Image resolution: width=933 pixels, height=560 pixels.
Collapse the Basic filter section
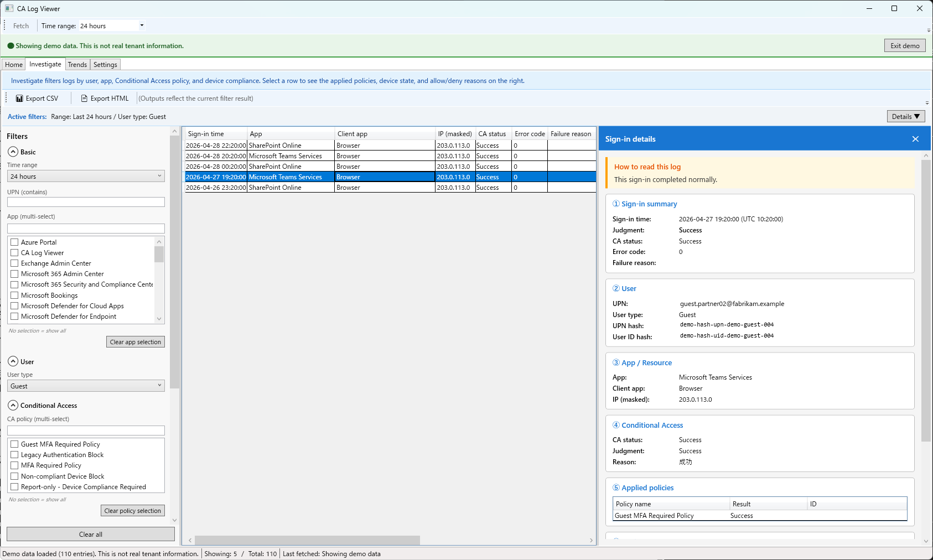click(13, 152)
